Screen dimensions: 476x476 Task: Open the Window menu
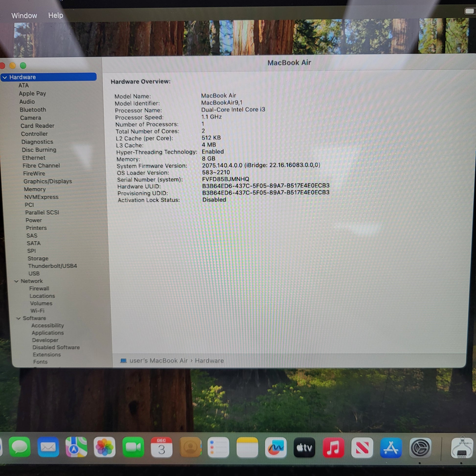(24, 16)
